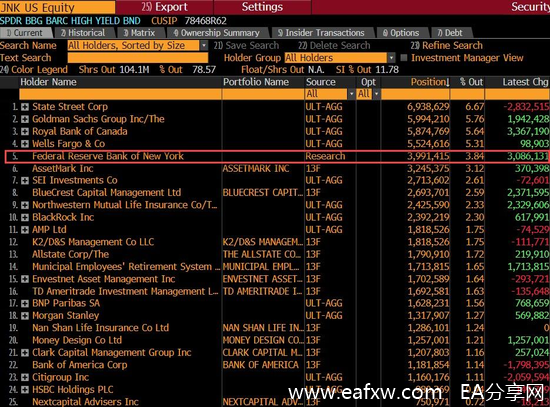Select BlueCrest Capital Management Ltd holder
The width and height of the screenshot is (550, 407).
pos(107,193)
